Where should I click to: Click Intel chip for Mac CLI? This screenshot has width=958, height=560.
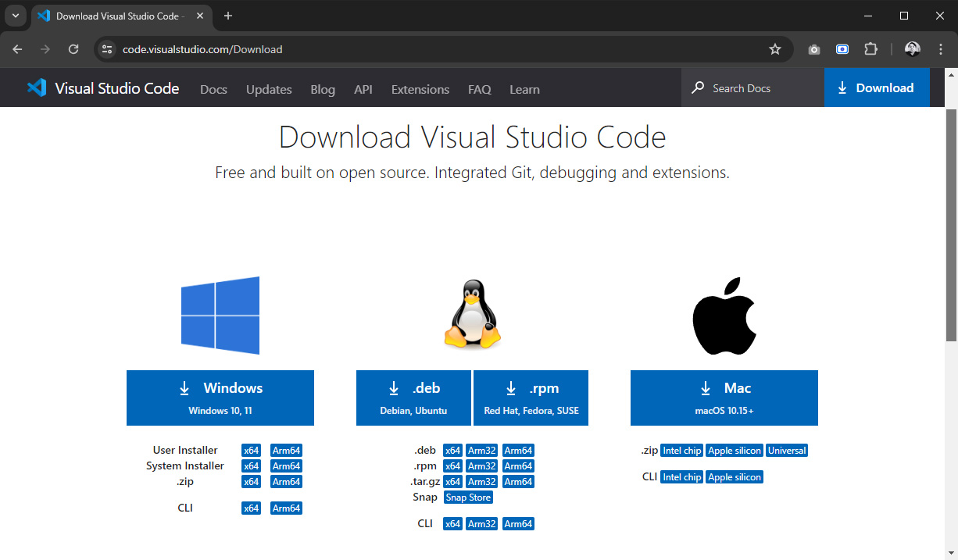point(682,477)
